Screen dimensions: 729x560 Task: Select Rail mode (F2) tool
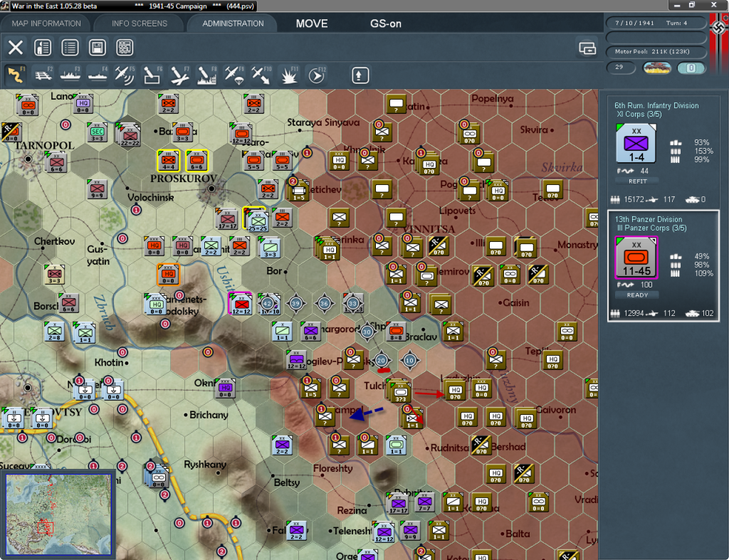43,75
